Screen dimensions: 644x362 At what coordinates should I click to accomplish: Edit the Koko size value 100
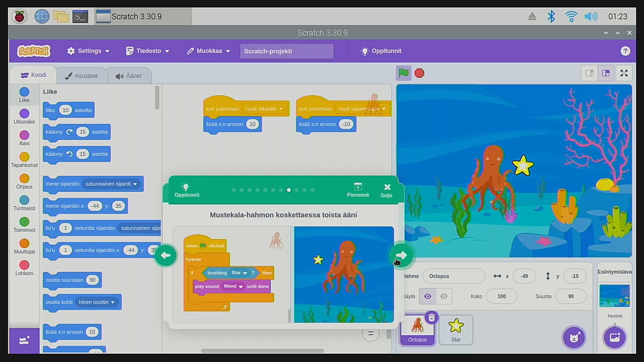501,296
